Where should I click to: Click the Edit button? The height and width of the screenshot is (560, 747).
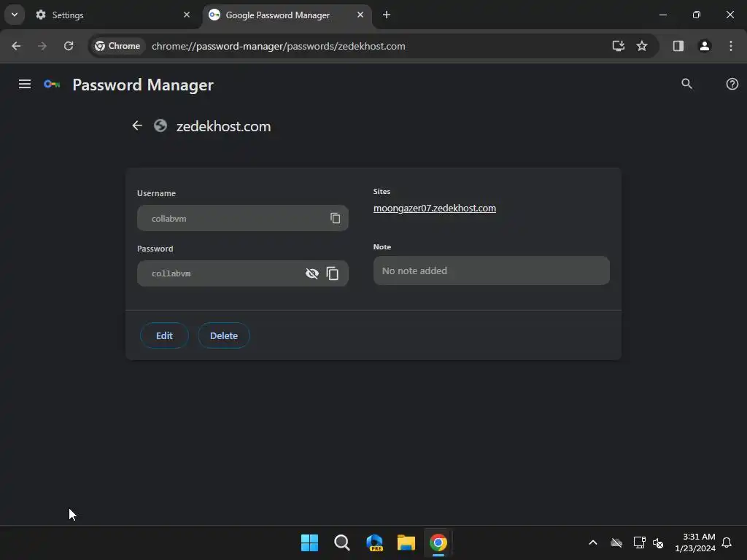point(164,335)
